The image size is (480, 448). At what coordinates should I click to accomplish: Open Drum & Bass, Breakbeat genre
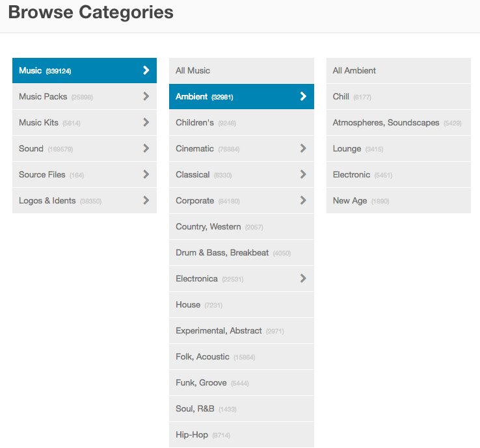pyautogui.click(x=241, y=252)
